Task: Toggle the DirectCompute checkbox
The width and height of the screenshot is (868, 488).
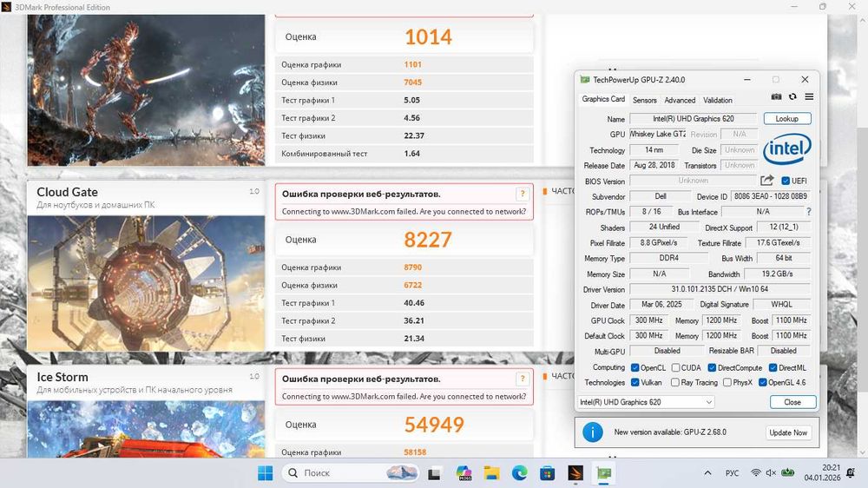Action: [712, 368]
